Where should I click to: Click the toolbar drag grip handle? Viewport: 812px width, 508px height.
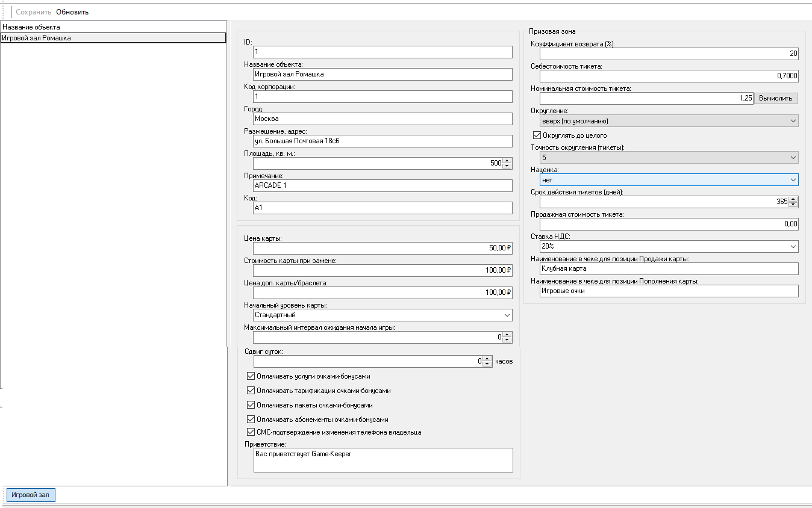click(4, 11)
